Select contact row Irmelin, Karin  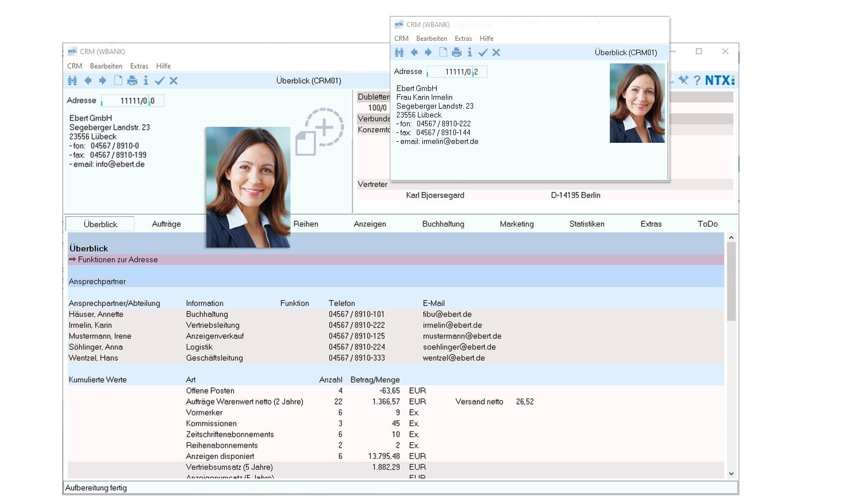point(395,325)
